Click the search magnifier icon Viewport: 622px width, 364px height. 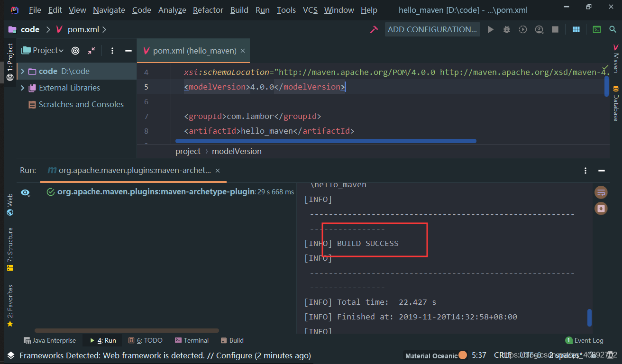[x=613, y=29]
